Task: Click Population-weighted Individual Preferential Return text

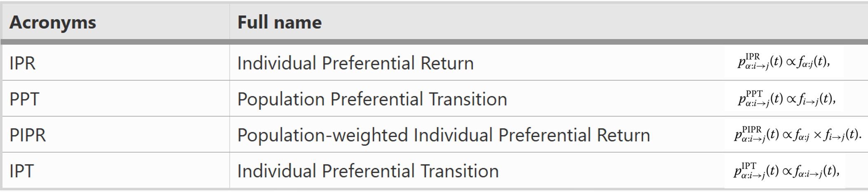Action: point(443,135)
